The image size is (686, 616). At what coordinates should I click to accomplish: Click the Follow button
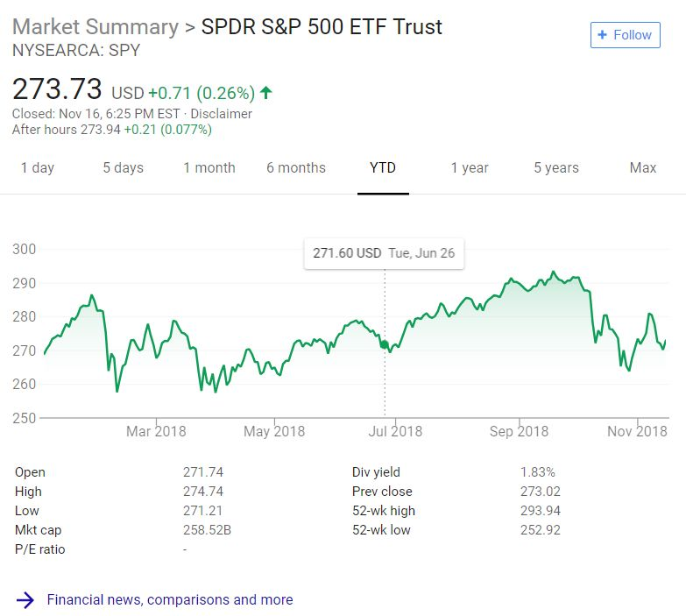[625, 35]
